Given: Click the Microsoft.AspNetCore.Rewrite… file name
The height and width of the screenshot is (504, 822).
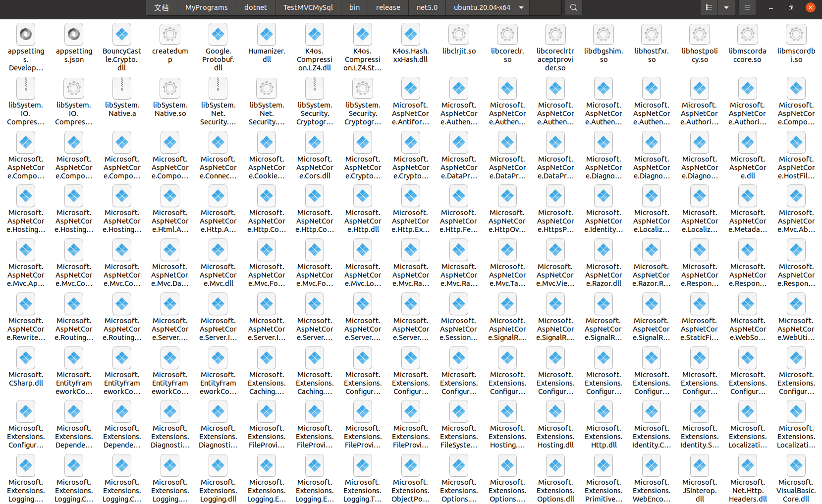Looking at the screenshot, I should coord(26,329).
